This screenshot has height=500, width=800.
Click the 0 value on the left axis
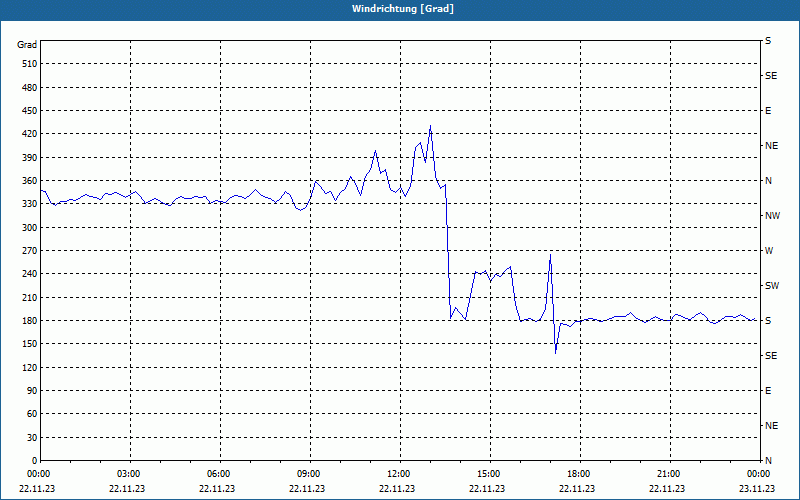[34, 461]
